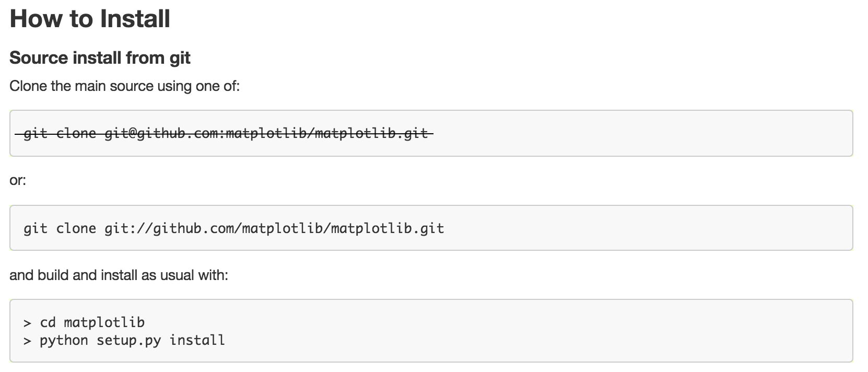Click the "and build and install" sentence
The width and height of the screenshot is (868, 372).
[x=119, y=275]
